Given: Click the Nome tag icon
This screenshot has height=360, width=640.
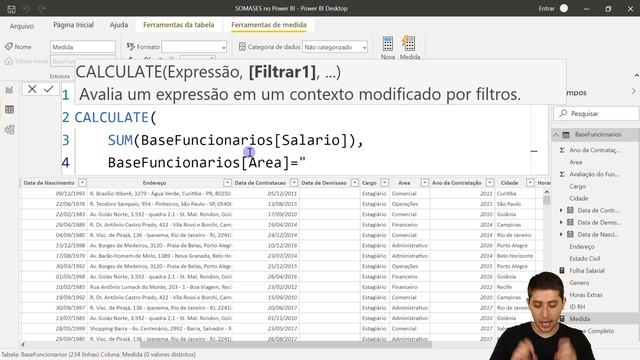Looking at the screenshot, I should coord(9,47).
